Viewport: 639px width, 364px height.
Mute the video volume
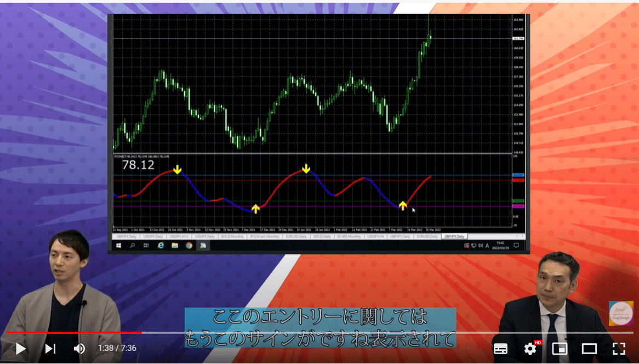[x=79, y=349]
